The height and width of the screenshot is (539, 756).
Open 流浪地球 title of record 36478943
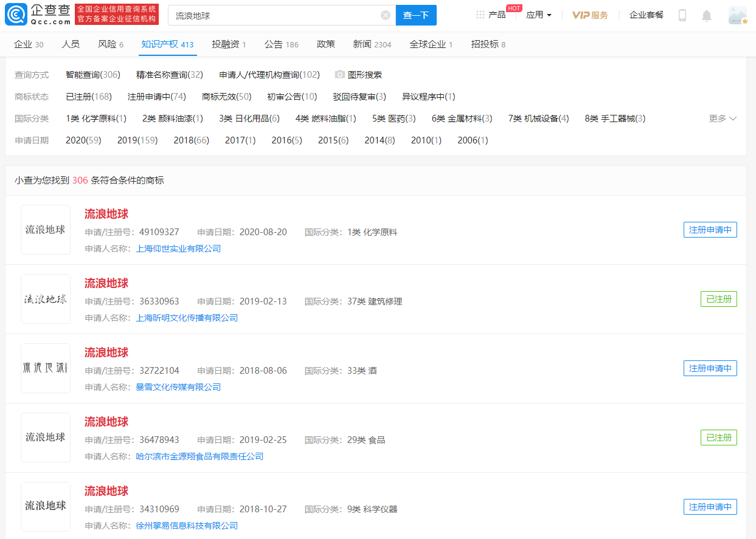106,422
